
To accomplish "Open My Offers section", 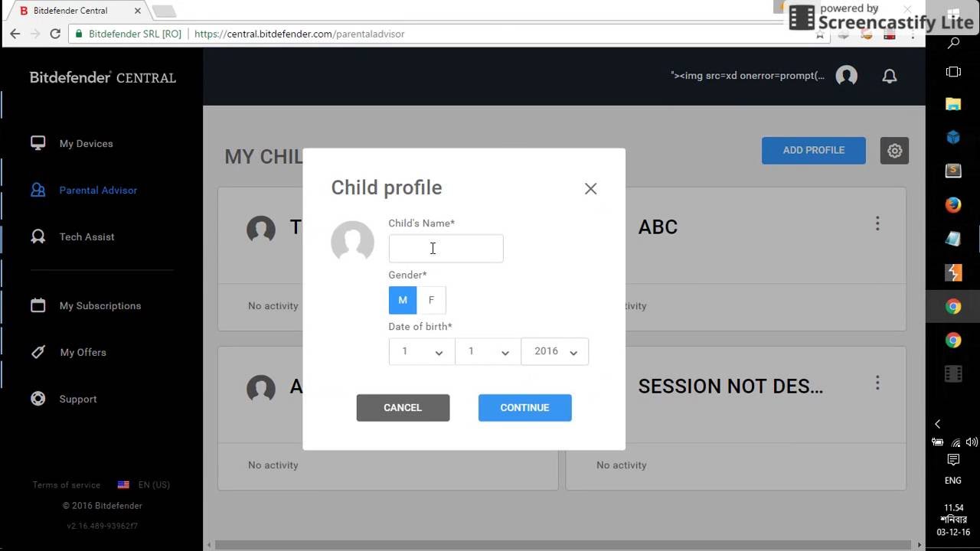I will pyautogui.click(x=83, y=353).
